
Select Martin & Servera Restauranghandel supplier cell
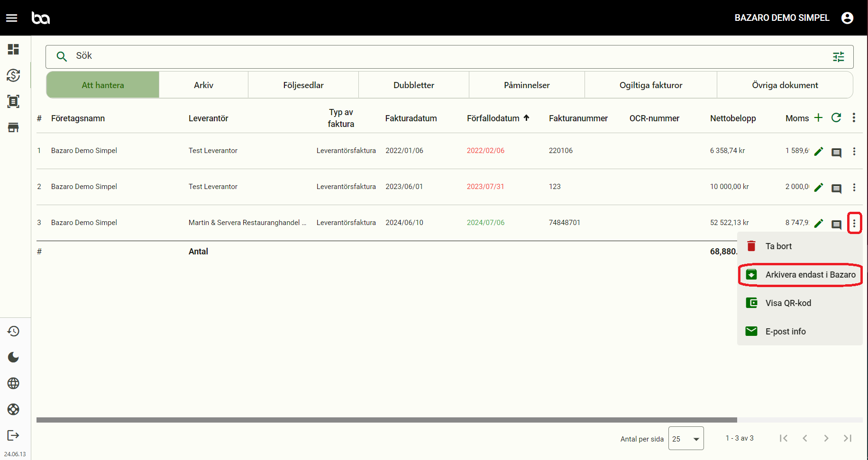[x=247, y=223]
